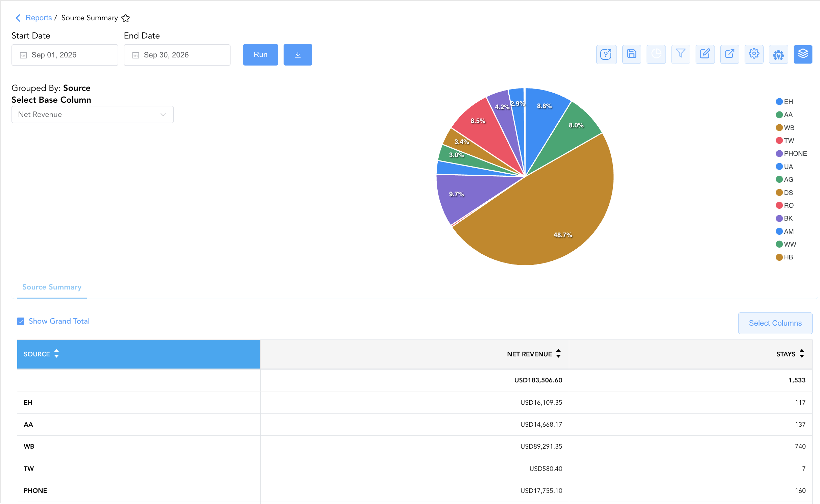Click the open external link icon
This screenshot has height=504, width=820.
(729, 54)
